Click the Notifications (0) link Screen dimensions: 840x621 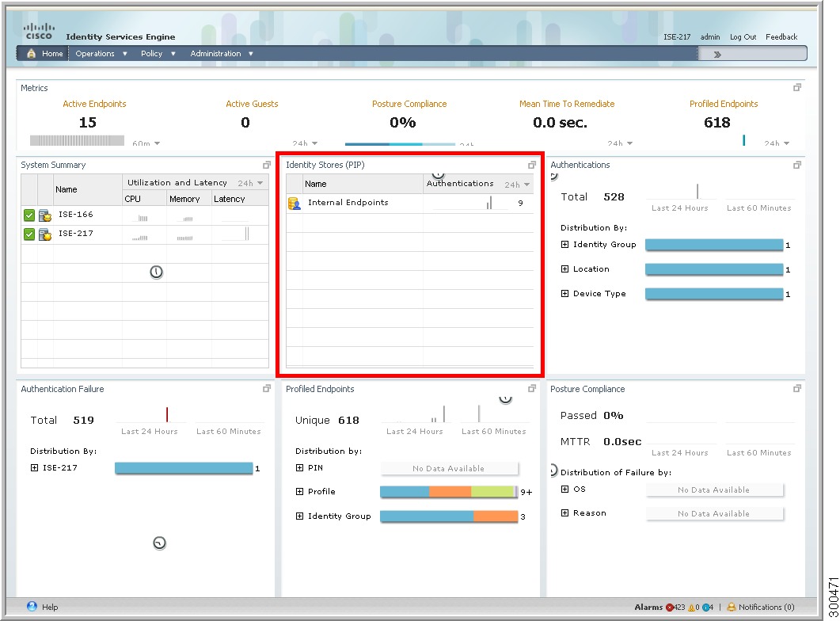766,607
